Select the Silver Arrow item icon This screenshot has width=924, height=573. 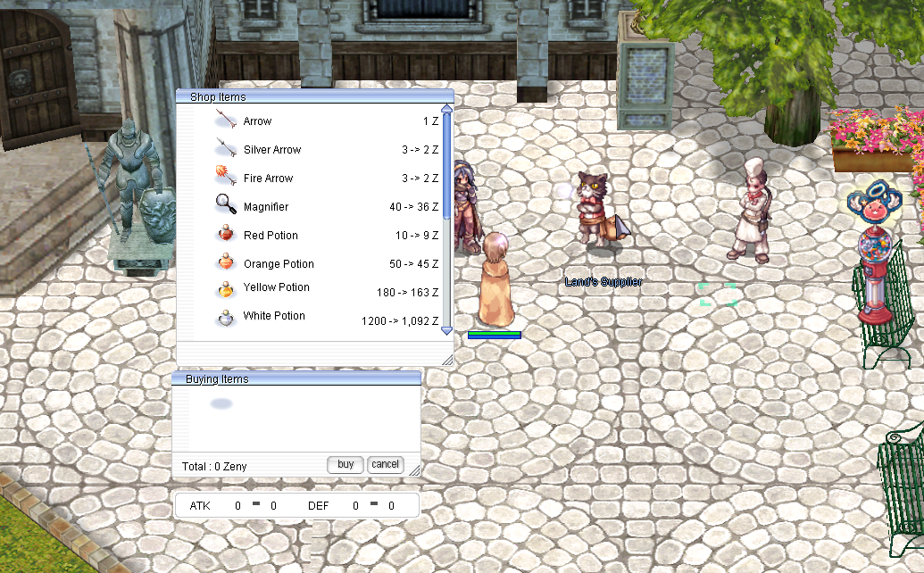click(226, 148)
